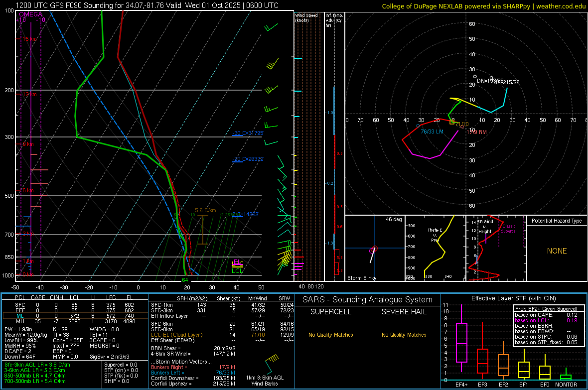Click the 'SHIP = 0.0' value
This screenshot has height=390, width=588.
point(116,381)
